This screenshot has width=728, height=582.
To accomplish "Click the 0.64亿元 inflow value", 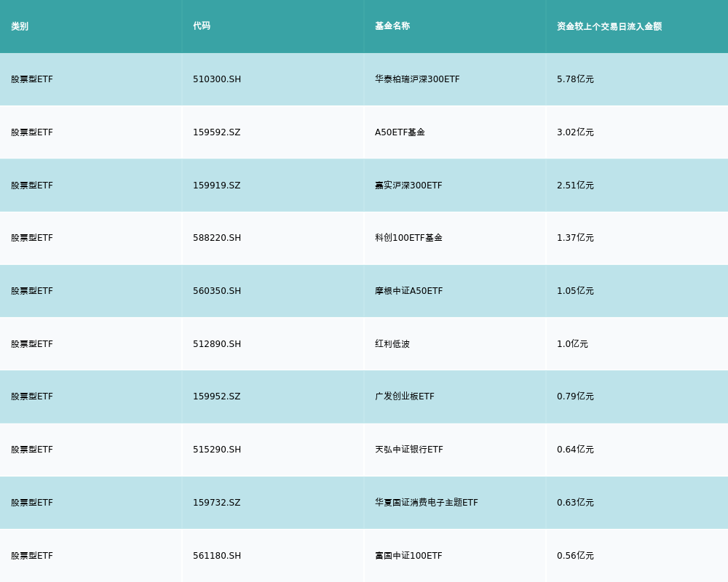I will tap(575, 450).
